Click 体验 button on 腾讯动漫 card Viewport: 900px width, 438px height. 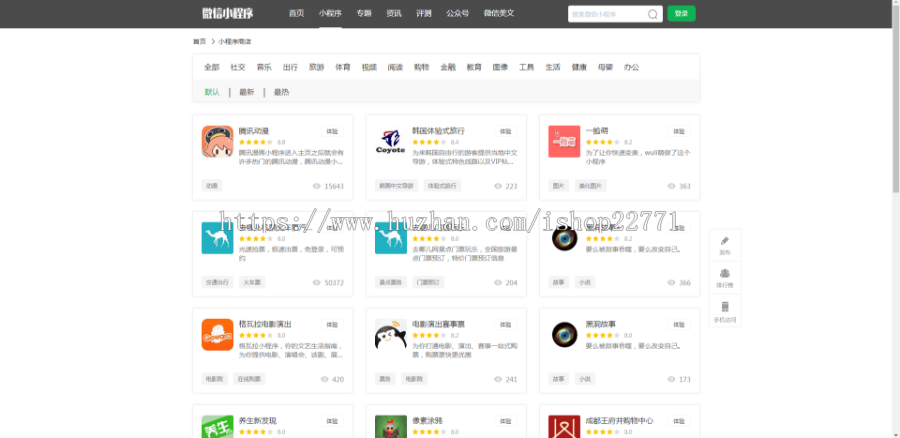pos(332,131)
